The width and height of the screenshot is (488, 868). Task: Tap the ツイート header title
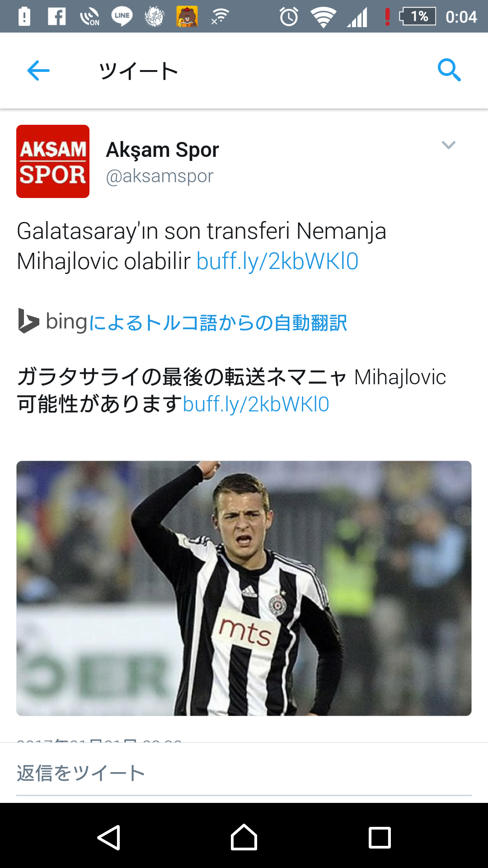(x=138, y=71)
